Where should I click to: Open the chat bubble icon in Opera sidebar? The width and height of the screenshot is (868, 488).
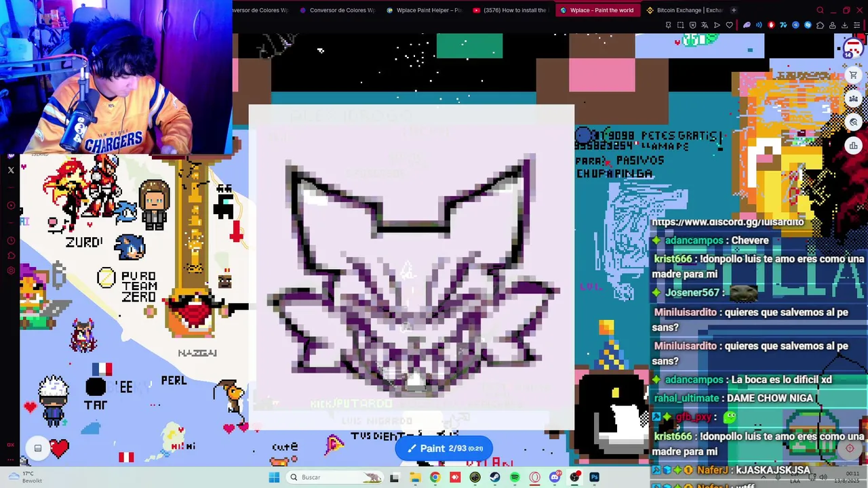click(x=11, y=256)
